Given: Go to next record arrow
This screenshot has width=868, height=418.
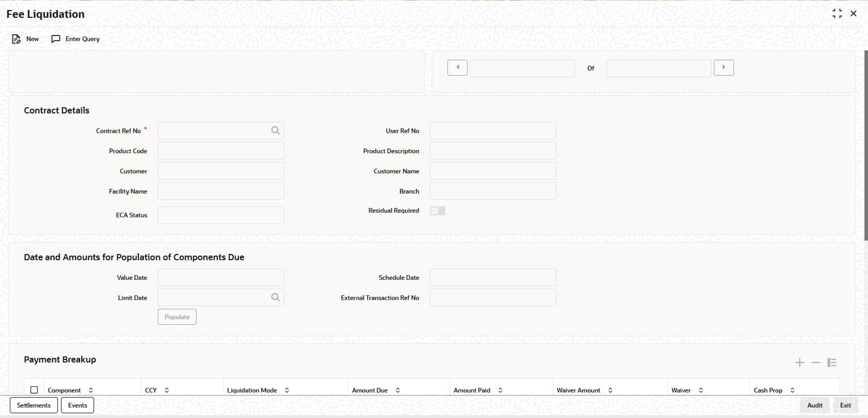Looking at the screenshot, I should tap(724, 68).
